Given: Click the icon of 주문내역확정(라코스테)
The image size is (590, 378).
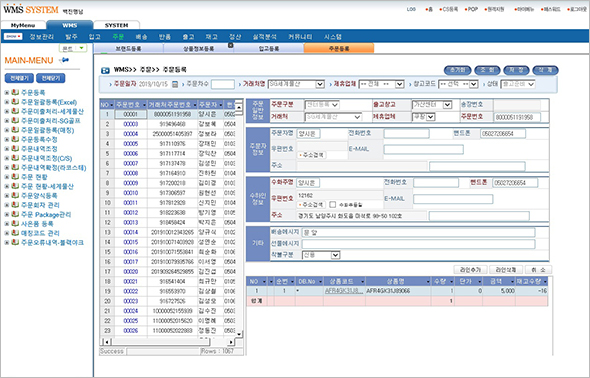Looking at the screenshot, I should 15,167.
